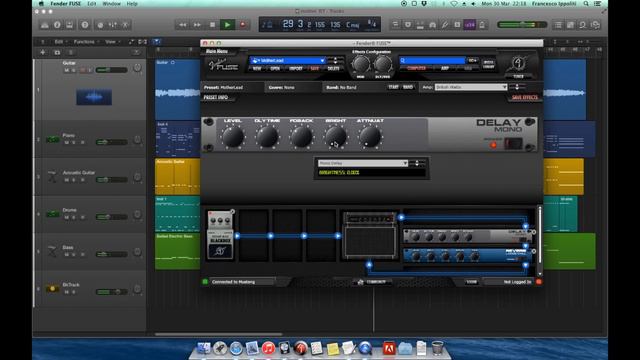Image resolution: width=640 pixels, height=360 pixels.
Task: Click the preset selector stepper arrows
Action: [336, 60]
